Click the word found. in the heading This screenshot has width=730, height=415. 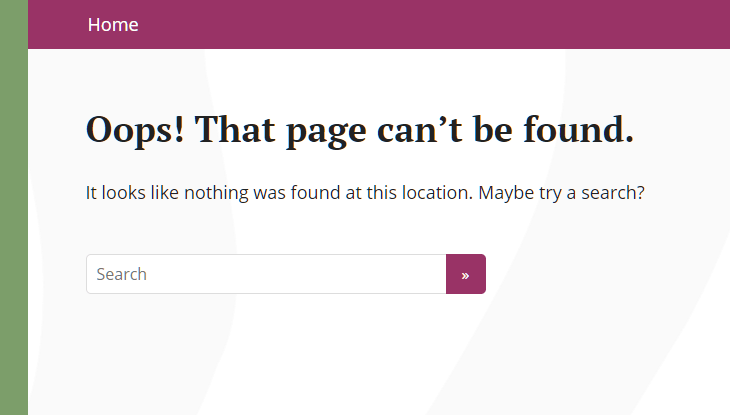[579, 129]
